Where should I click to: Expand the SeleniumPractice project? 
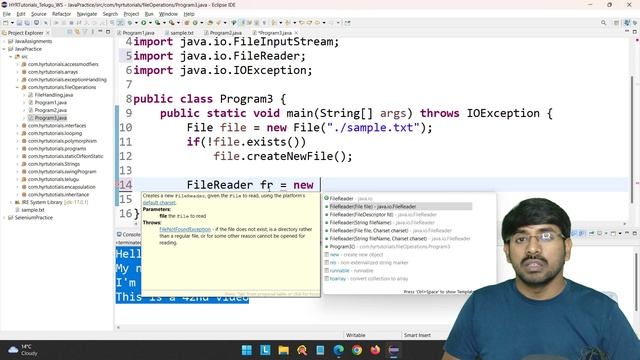click(x=4, y=218)
